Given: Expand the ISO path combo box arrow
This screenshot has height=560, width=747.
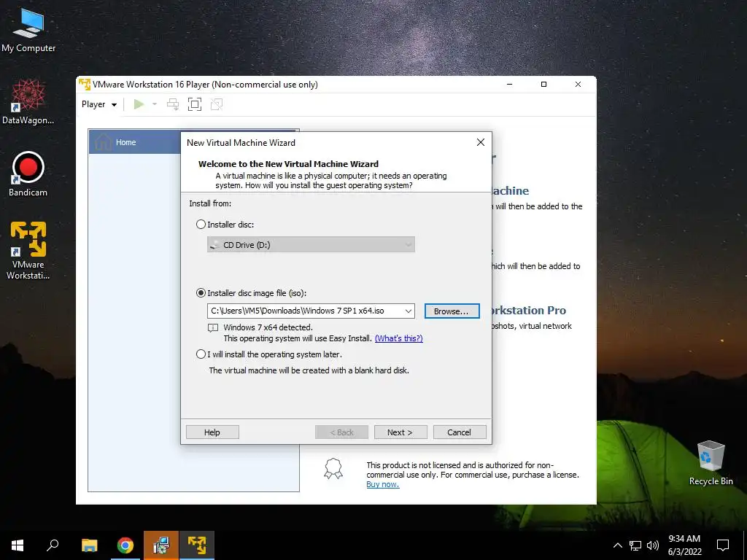Looking at the screenshot, I should tap(409, 311).
